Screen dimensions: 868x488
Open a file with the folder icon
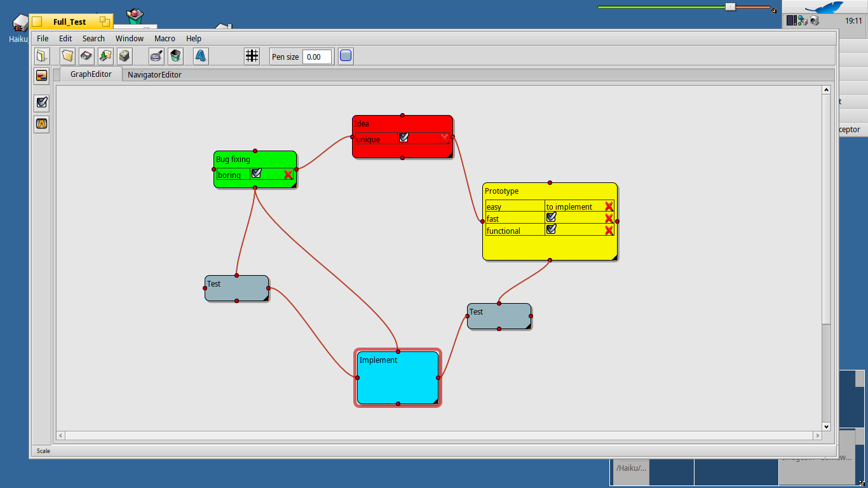click(x=68, y=57)
